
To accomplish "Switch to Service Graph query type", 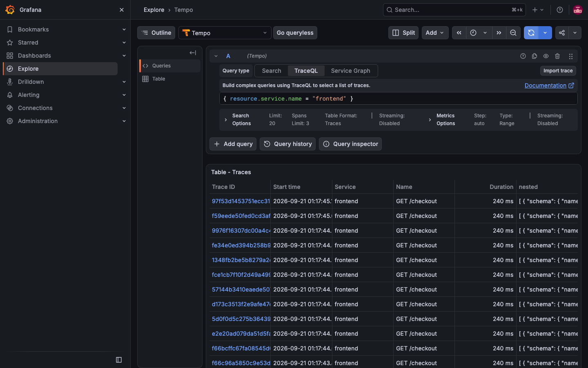I will tap(350, 71).
